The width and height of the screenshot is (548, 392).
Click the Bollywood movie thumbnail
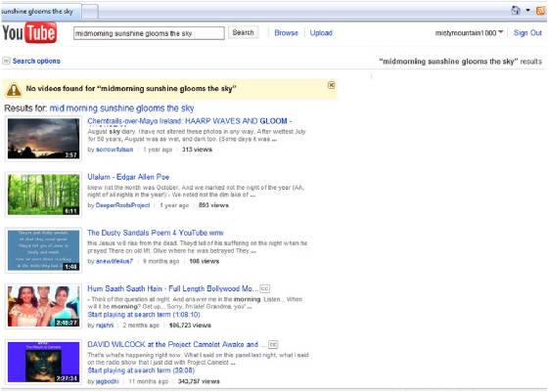pos(44,306)
